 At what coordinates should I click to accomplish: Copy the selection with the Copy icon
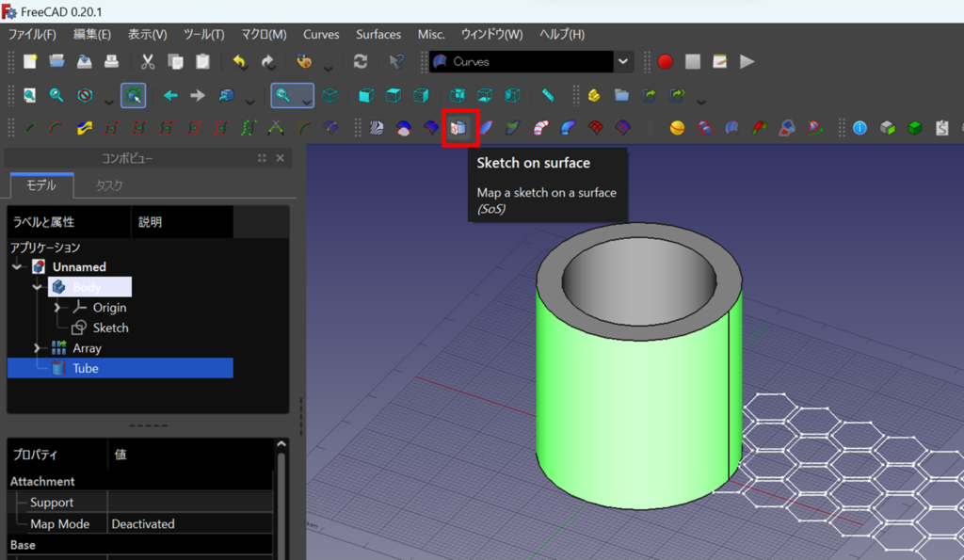175,61
